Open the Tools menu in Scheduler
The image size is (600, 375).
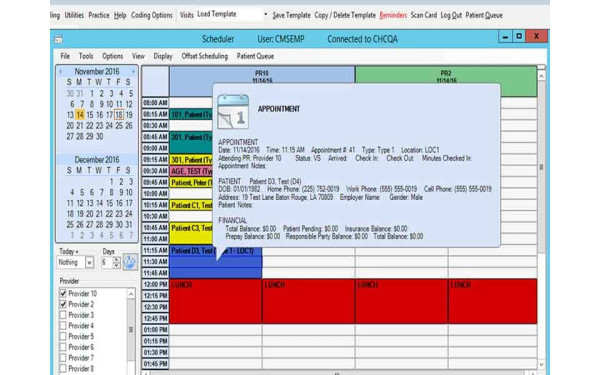(86, 56)
